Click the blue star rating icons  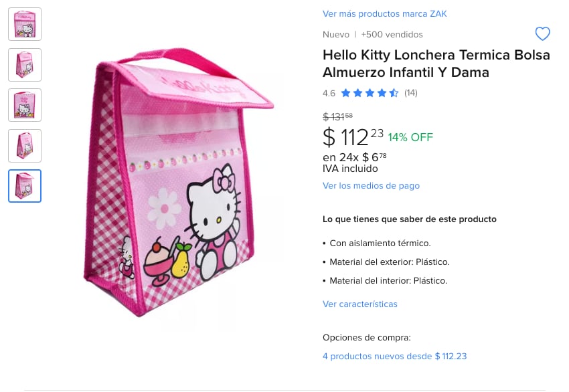[x=370, y=93]
